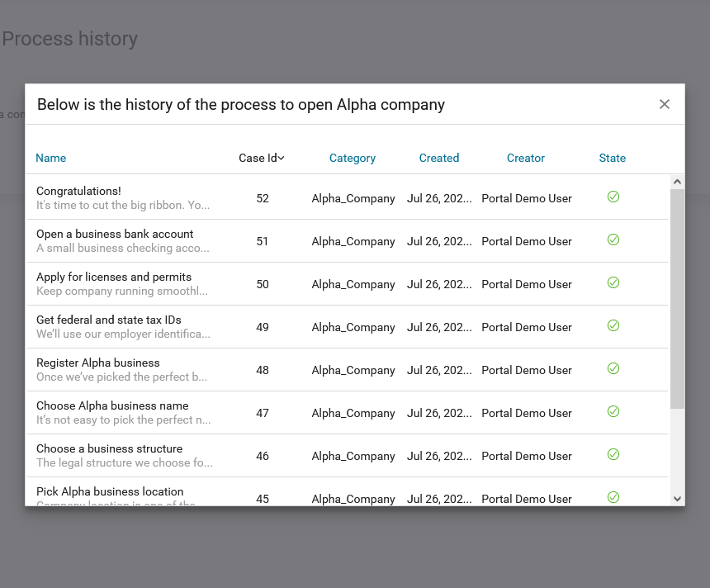Click the scrollbar down arrow in the list
The image size is (710, 588).
[x=678, y=499]
